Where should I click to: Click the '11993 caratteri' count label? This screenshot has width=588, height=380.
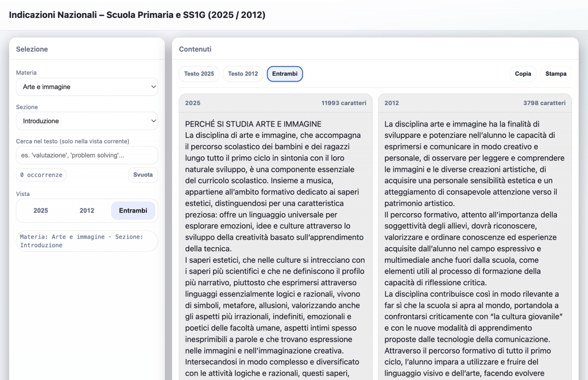pyautogui.click(x=343, y=103)
